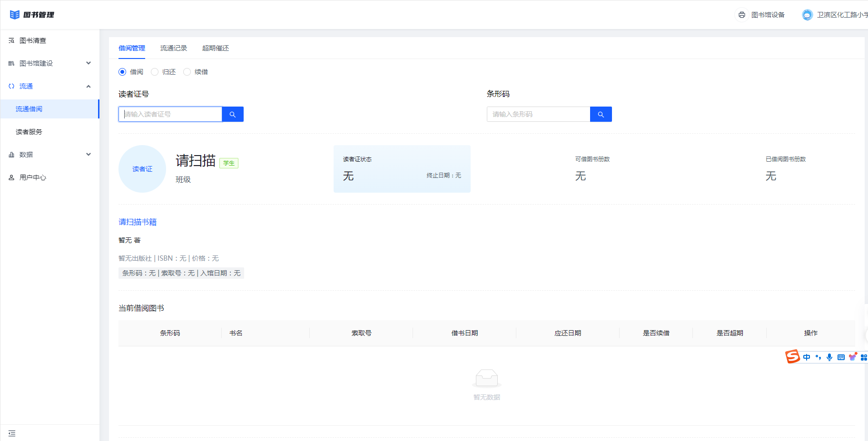The image size is (868, 441).
Task: Open 读者服务 in the sidebar
Action: click(29, 132)
